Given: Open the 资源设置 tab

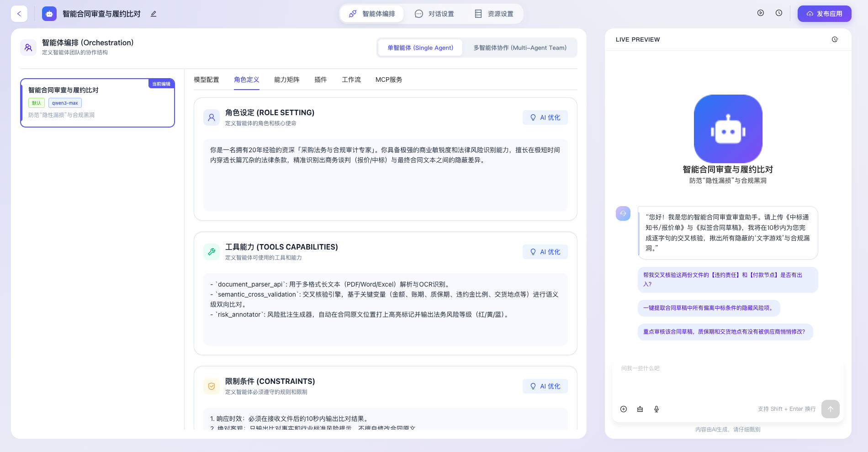Looking at the screenshot, I should 494,14.
